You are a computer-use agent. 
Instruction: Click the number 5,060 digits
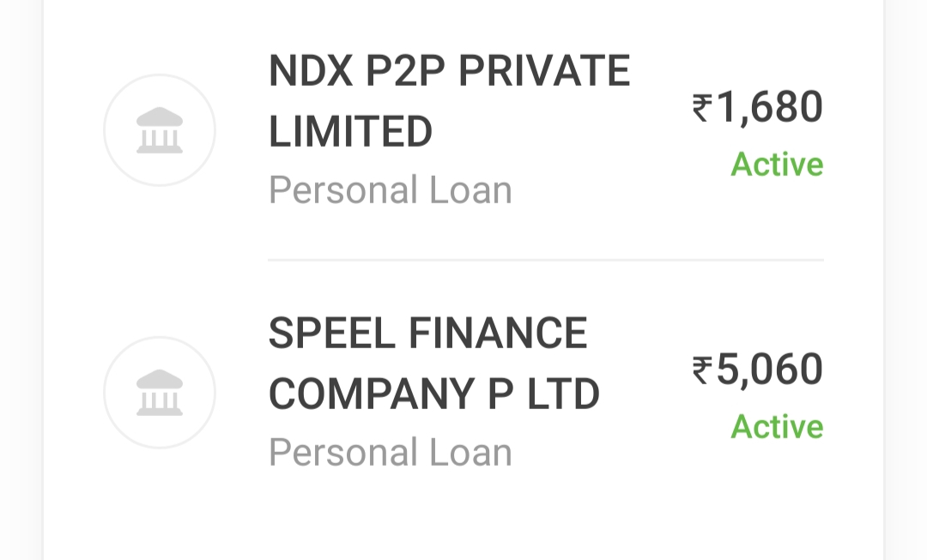click(x=770, y=370)
